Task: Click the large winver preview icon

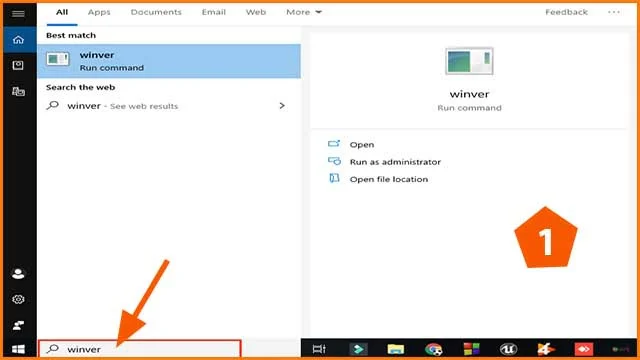Action: click(x=469, y=61)
